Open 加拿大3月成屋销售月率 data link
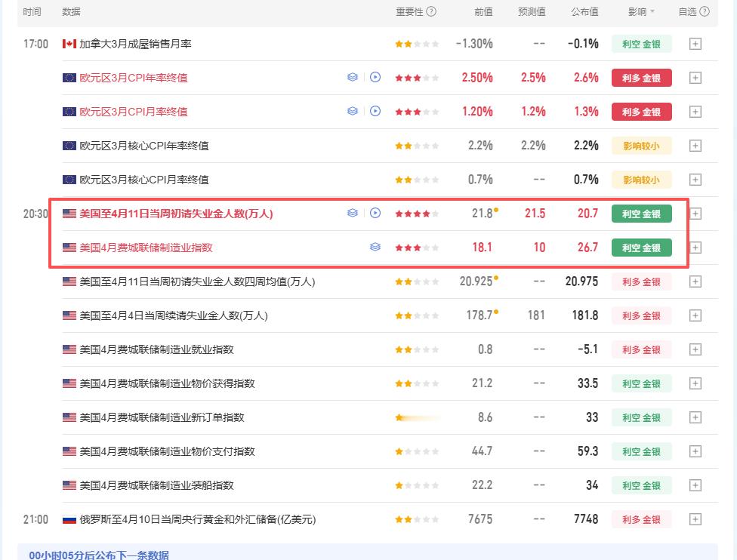This screenshot has width=737, height=560. pos(135,45)
